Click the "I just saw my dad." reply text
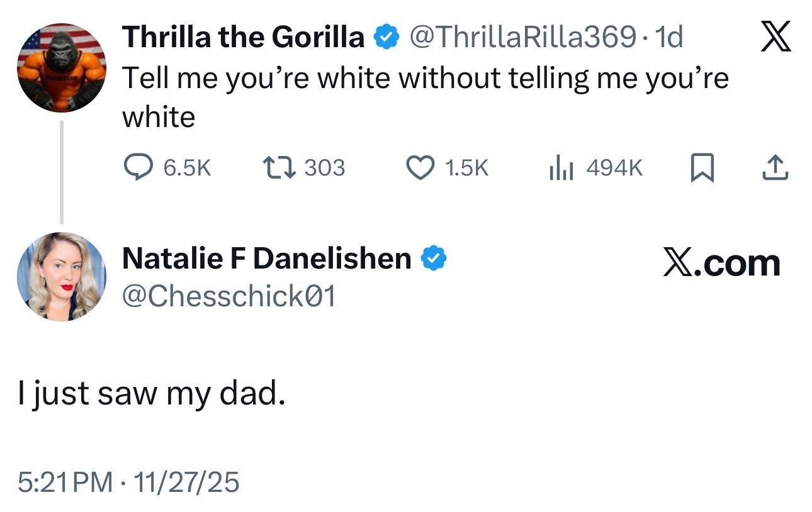812x512 pixels. tap(148, 394)
